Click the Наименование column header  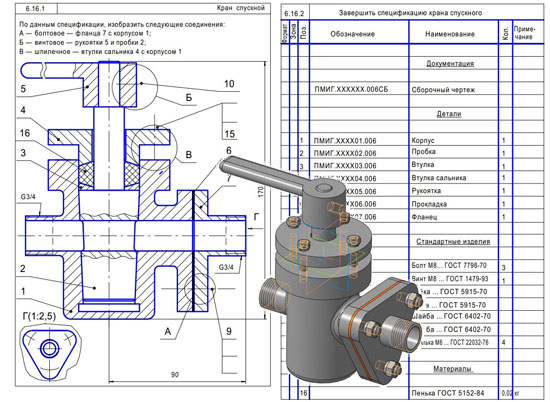[x=450, y=34]
